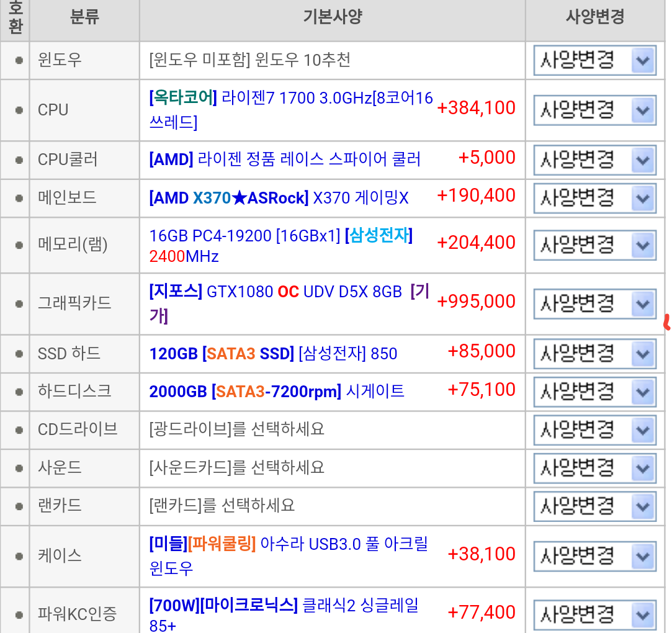Image resolution: width=672 pixels, height=633 pixels.
Task: Open the 아수라 USB3.0 풀 아크릴 윈도우 case link
Action: pos(289,555)
